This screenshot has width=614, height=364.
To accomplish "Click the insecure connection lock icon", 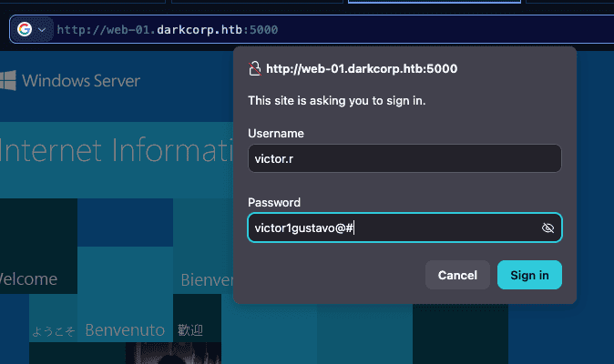I will [x=255, y=68].
